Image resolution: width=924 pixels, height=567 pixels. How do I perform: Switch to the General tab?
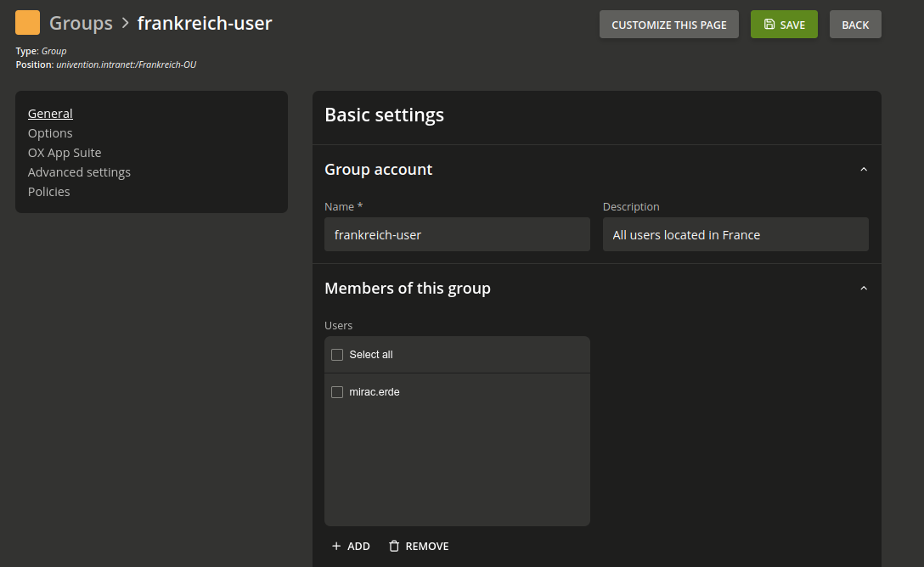pos(50,114)
